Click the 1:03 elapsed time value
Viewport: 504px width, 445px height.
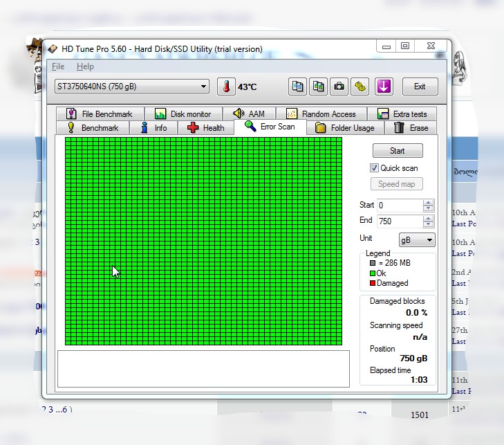click(x=419, y=380)
